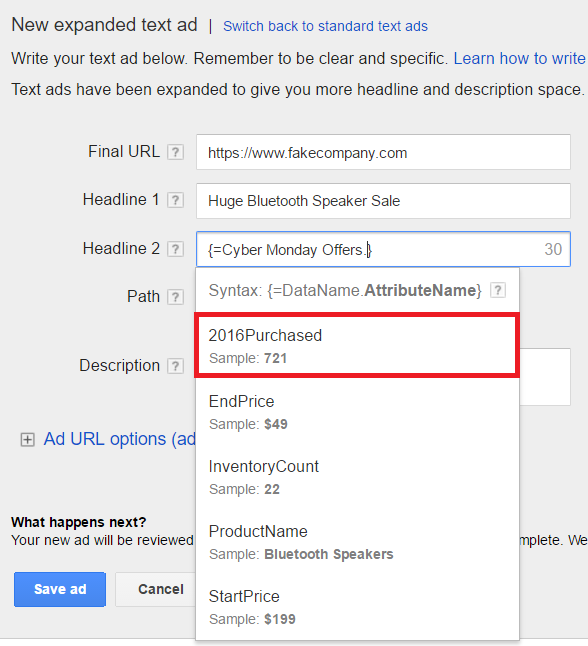Screen dimensions: 588x646
Task: Select 2016Purchased attribute from the list
Action: point(357,345)
